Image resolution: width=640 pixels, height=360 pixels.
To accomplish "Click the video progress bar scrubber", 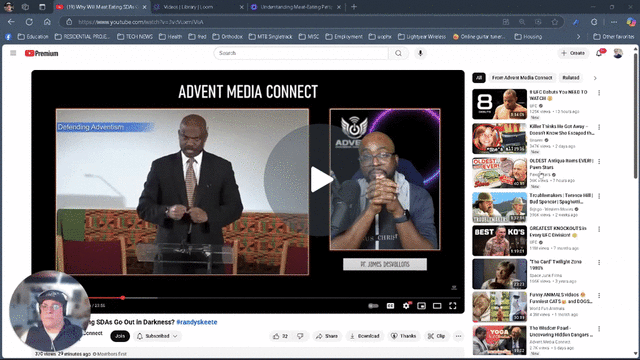I will click(x=122, y=298).
